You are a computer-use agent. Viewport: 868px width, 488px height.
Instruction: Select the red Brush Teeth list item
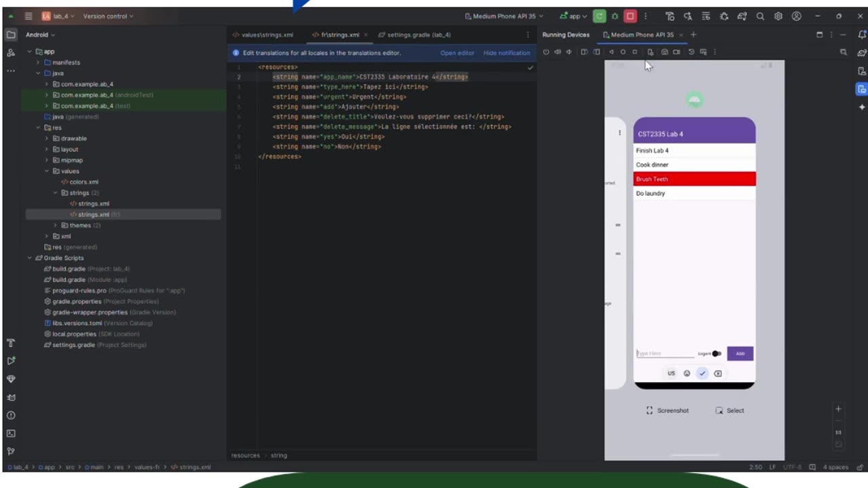click(x=694, y=179)
